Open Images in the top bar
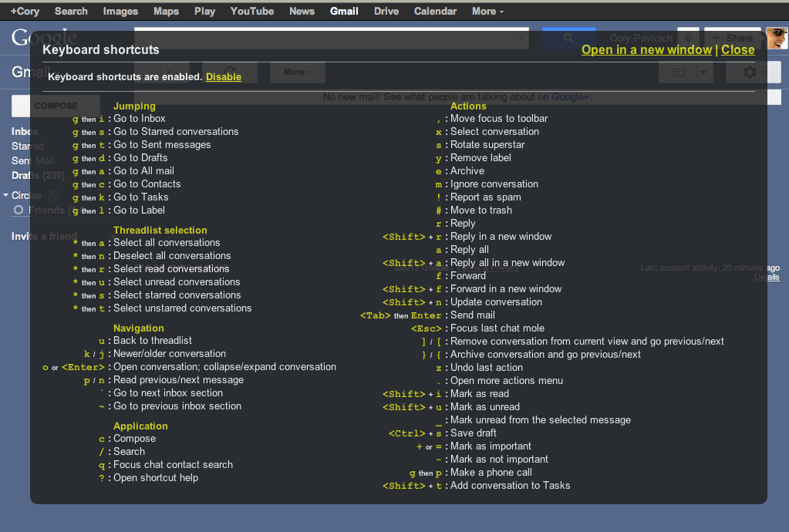This screenshot has width=789, height=532. pos(120,11)
